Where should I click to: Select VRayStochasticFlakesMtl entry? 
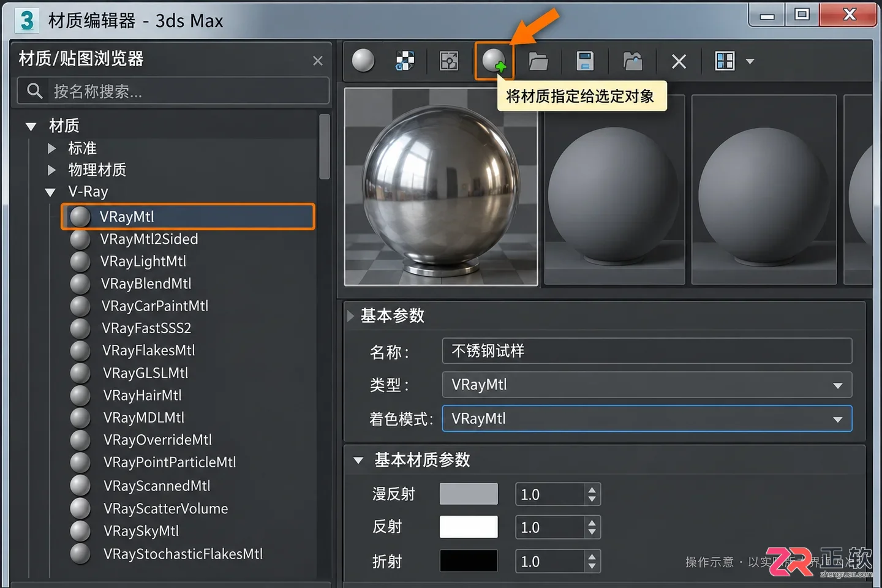183,554
